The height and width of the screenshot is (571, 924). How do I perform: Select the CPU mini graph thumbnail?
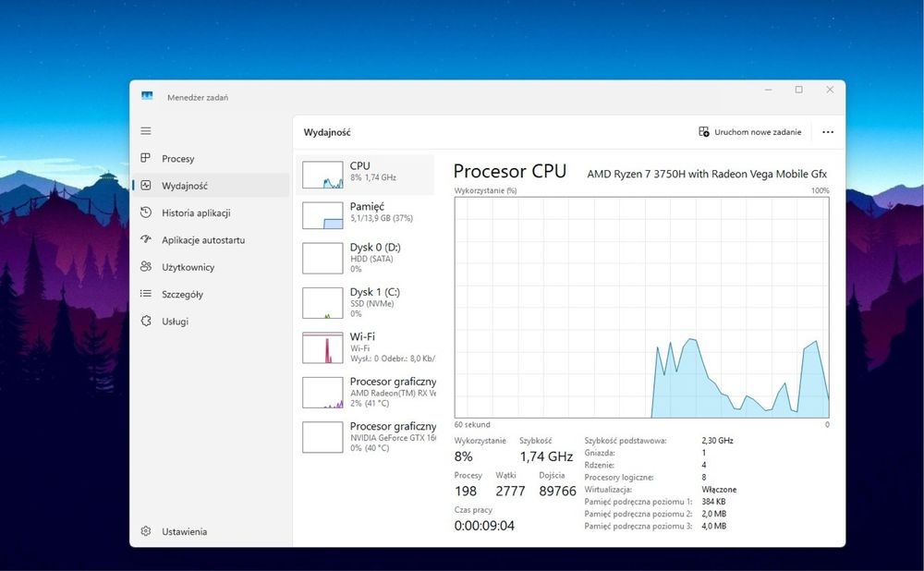[322, 175]
